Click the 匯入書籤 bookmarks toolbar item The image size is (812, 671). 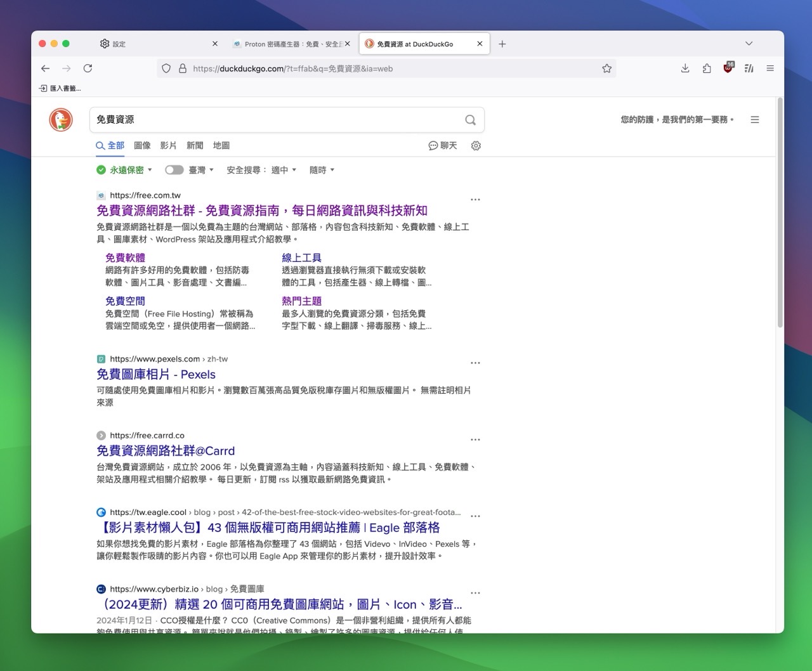[x=60, y=88]
